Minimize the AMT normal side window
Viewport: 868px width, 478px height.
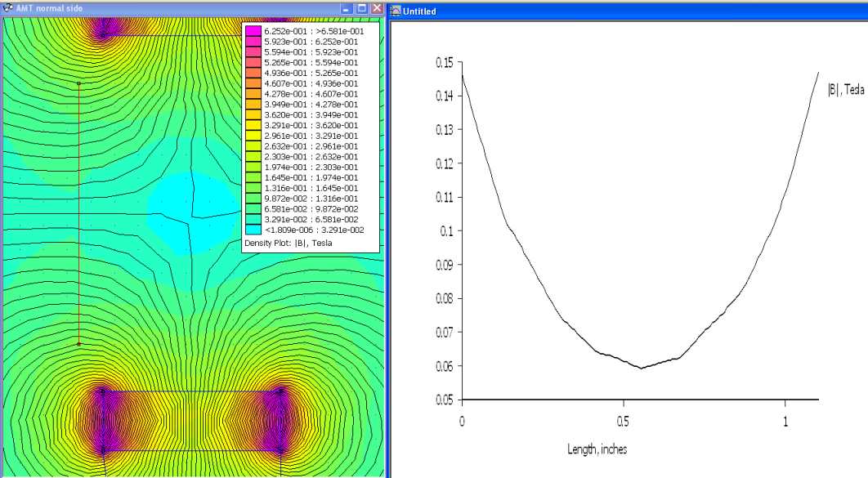pyautogui.click(x=347, y=9)
